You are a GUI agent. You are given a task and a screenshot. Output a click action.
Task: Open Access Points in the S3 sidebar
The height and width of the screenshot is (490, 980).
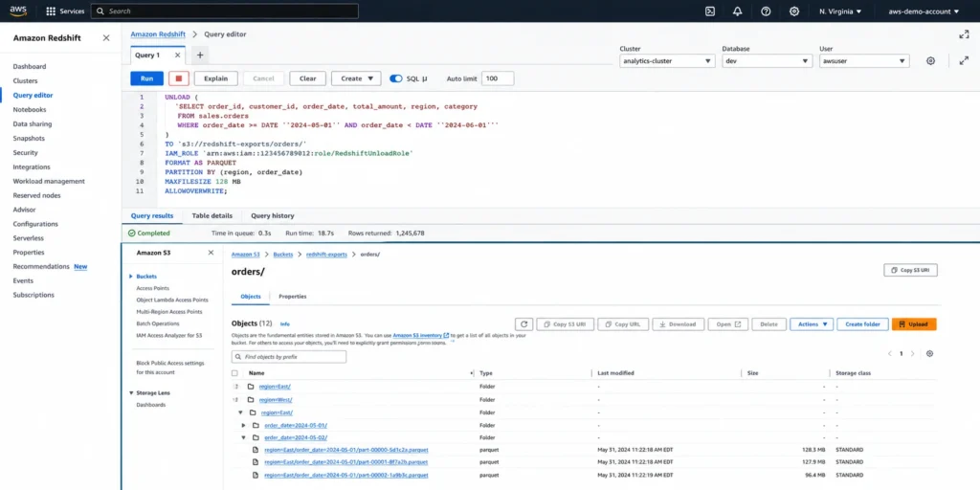pyautogui.click(x=152, y=288)
